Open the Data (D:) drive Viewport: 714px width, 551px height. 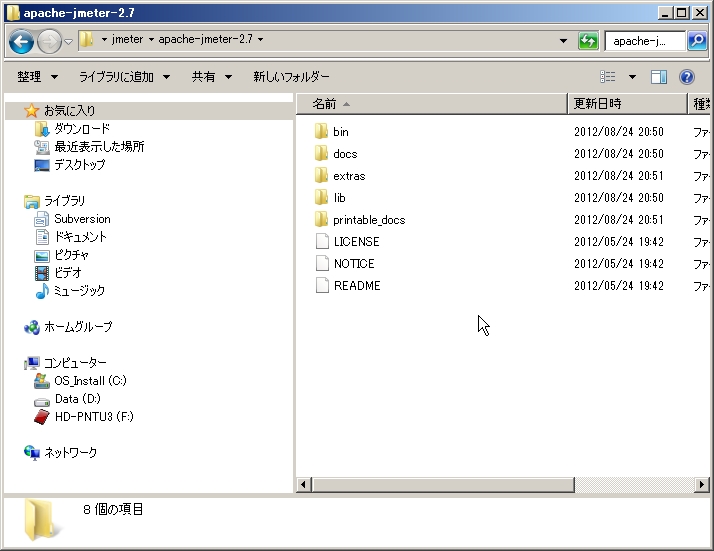(x=77, y=398)
